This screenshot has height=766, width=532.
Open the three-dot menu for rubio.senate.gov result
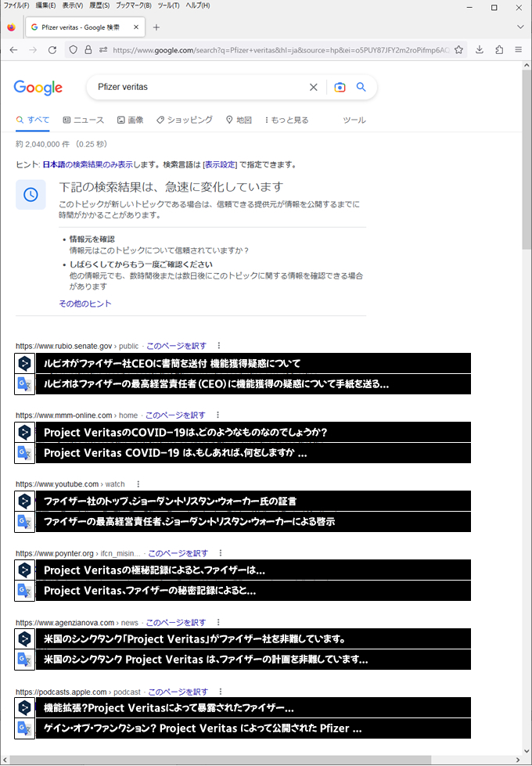click(x=219, y=346)
